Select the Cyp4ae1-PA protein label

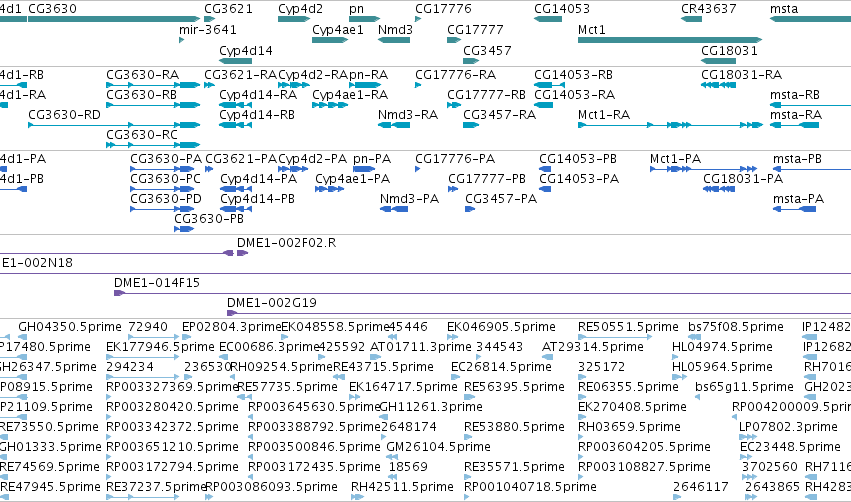pyautogui.click(x=353, y=179)
